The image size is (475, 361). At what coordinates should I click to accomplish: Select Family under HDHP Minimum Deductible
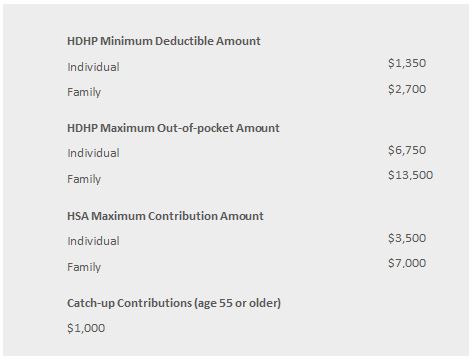pos(84,92)
